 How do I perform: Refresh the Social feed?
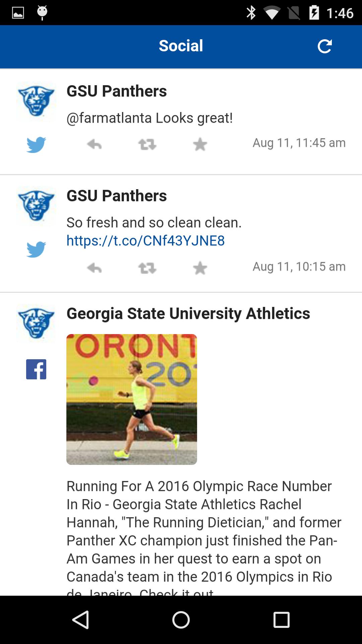click(324, 46)
